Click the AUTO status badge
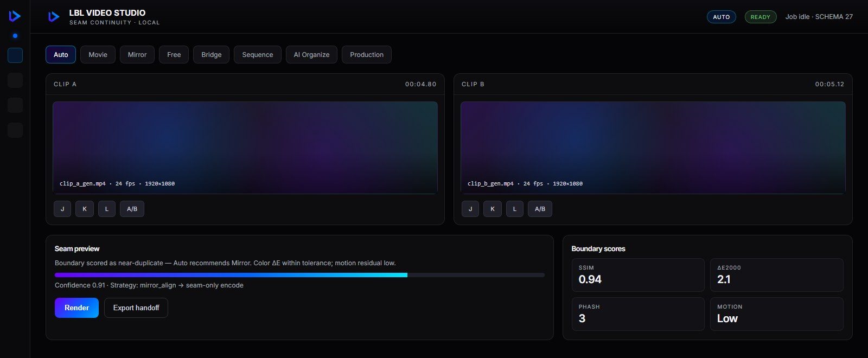Viewport: 868px width, 358px height. [722, 17]
